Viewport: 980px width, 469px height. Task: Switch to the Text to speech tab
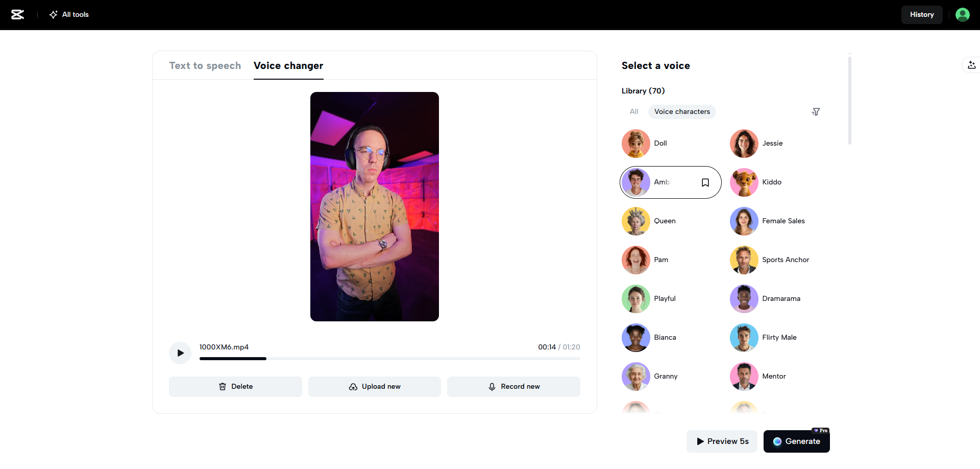205,65
